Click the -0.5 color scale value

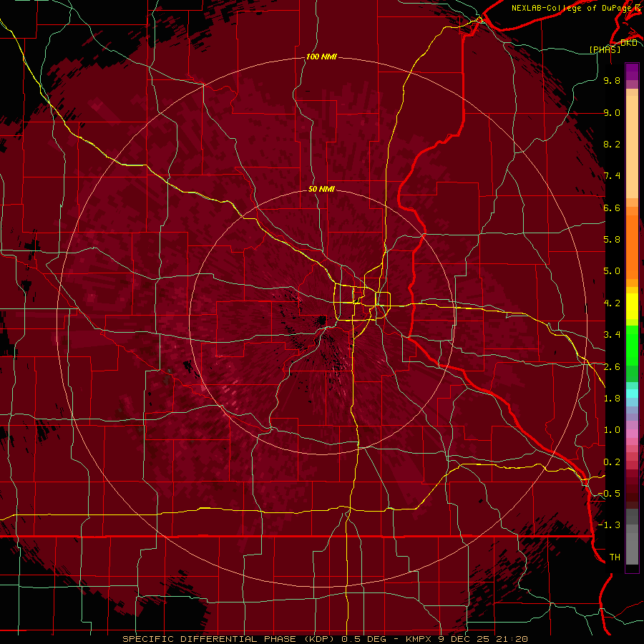tap(609, 493)
